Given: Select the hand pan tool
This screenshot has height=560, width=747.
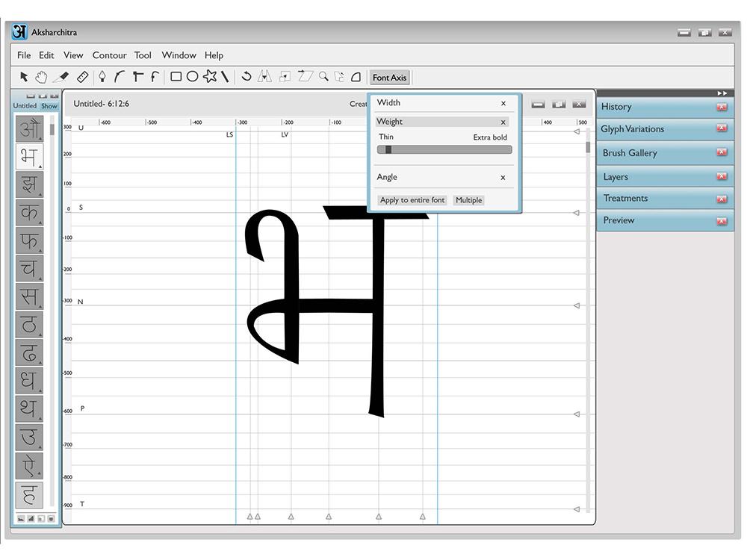Looking at the screenshot, I should 41,77.
